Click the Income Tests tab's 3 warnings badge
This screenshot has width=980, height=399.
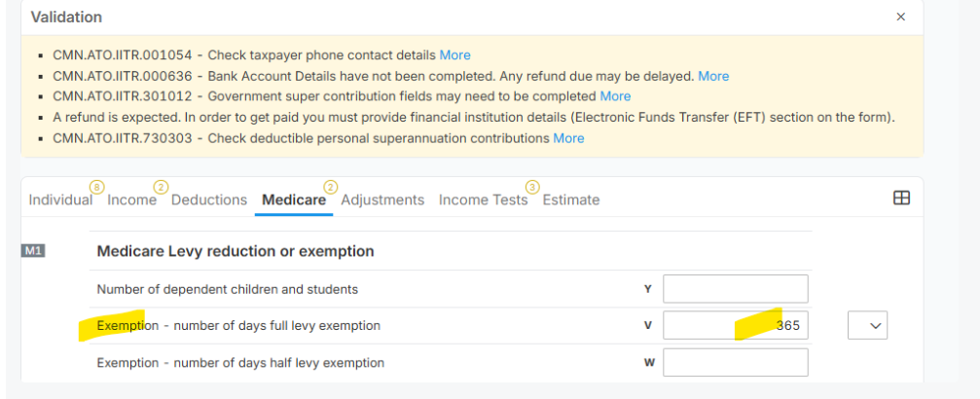tap(532, 187)
